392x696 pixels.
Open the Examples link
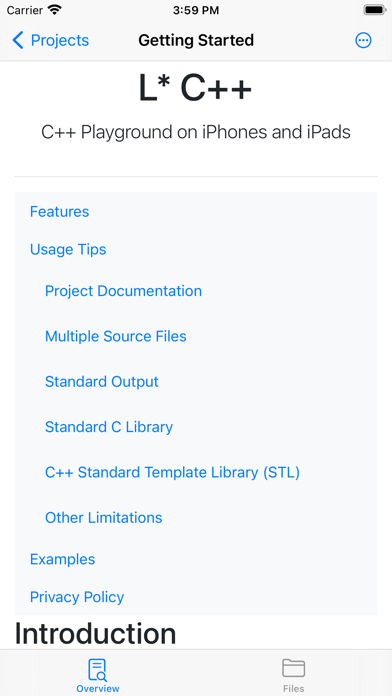point(62,559)
